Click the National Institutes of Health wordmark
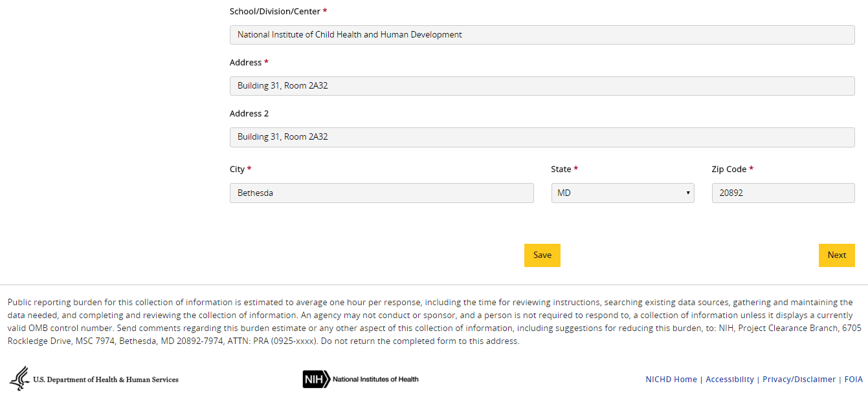Screen dimensions: 868x397 [x=375, y=379]
